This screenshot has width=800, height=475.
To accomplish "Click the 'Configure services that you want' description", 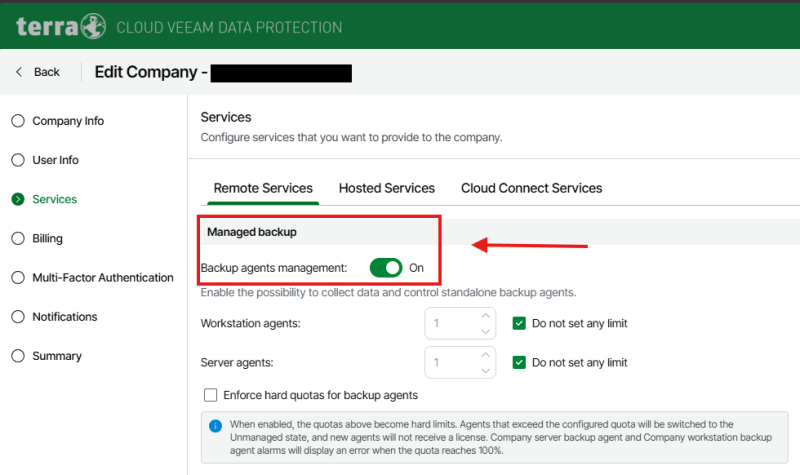I will click(352, 137).
